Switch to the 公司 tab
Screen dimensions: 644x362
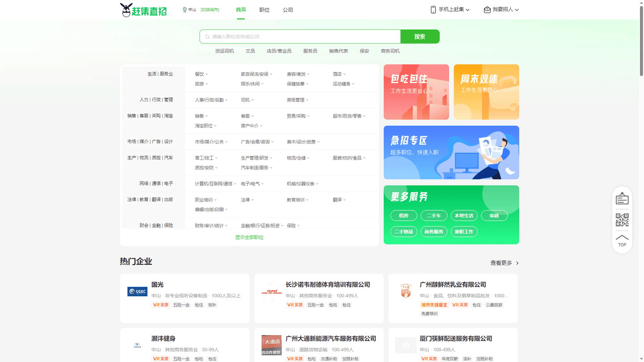(x=288, y=10)
